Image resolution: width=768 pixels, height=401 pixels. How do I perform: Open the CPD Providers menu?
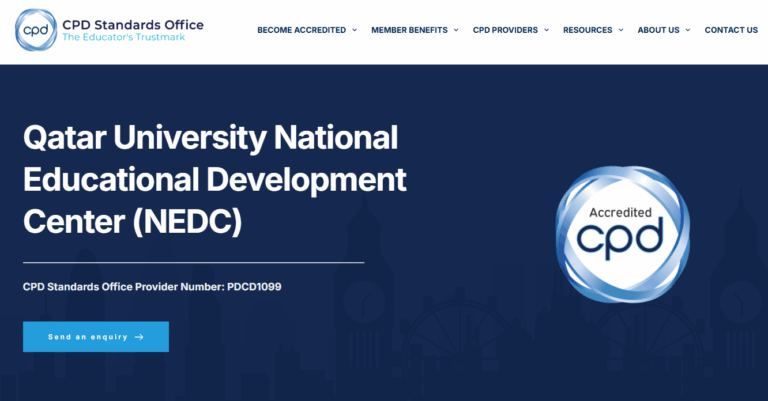[x=505, y=30]
